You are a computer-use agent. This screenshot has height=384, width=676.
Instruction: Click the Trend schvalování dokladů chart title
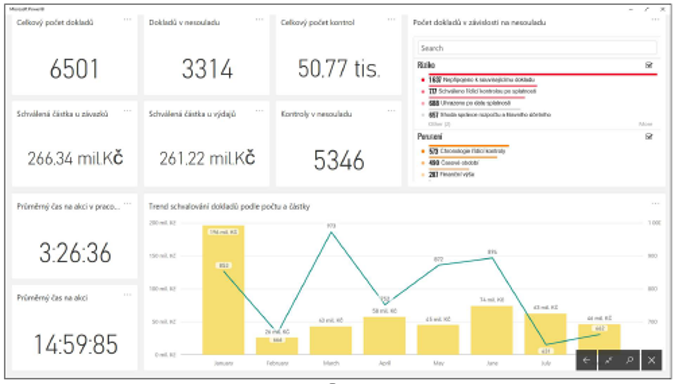pos(229,206)
